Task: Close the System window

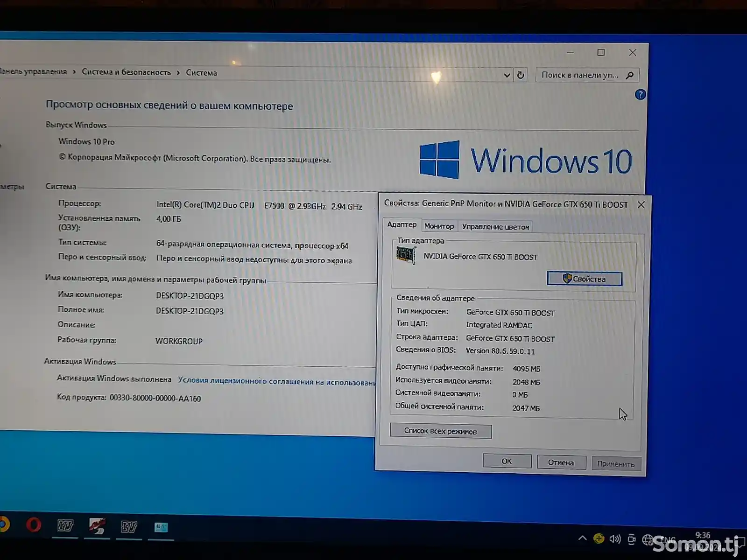Action: 633,53
